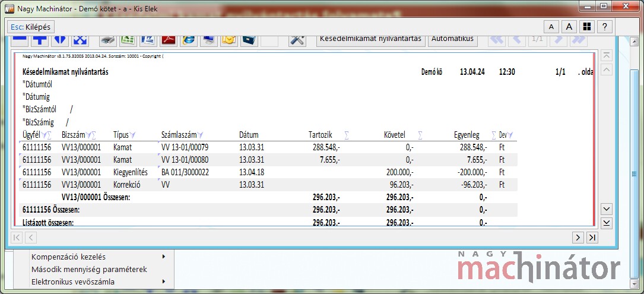Go to previous page left arrow
This screenshot has width=644, height=294.
point(517,40)
